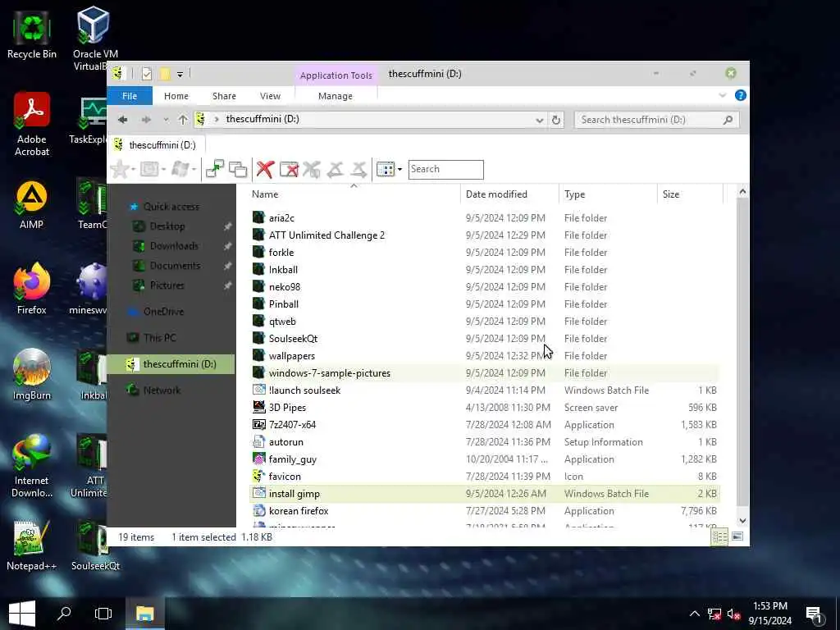Click the grid view-options toolbar icon
Viewport: 840px width, 630px height.
[386, 169]
